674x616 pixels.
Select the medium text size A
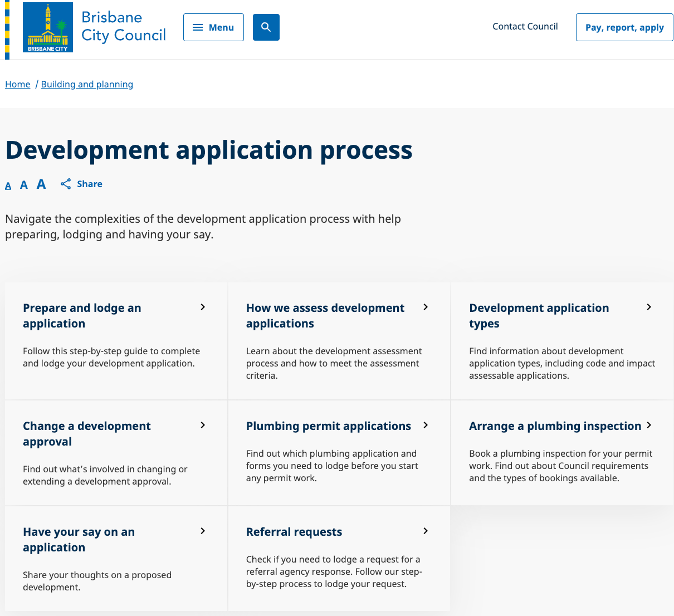pyautogui.click(x=24, y=185)
